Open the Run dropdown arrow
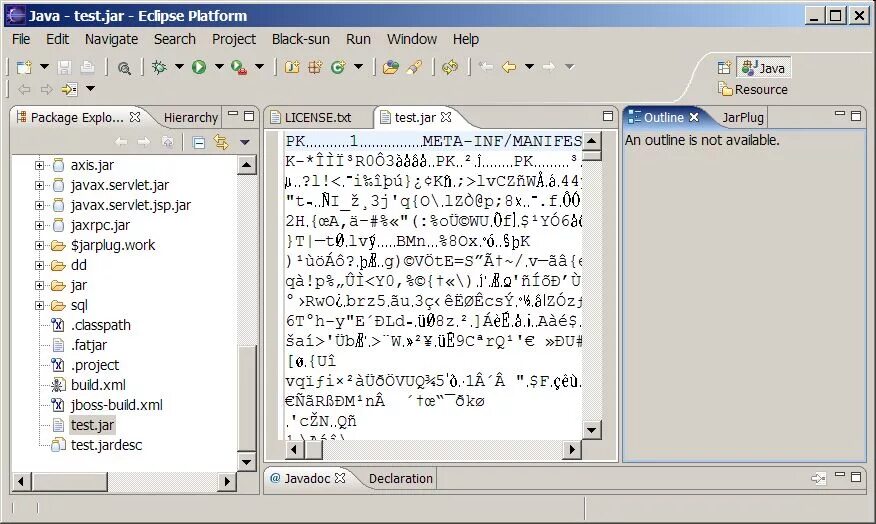This screenshot has width=876, height=524. click(x=219, y=67)
